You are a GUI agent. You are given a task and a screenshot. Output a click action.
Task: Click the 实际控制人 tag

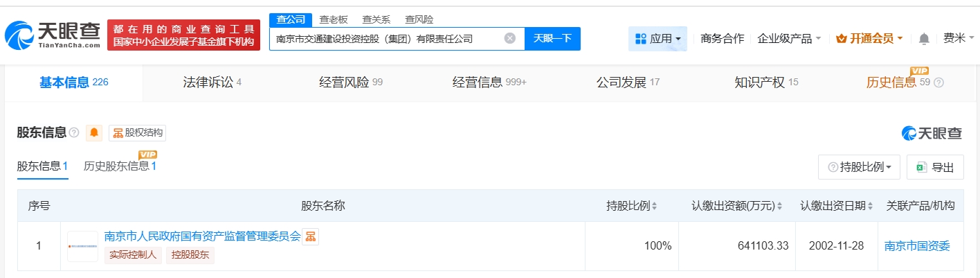132,255
